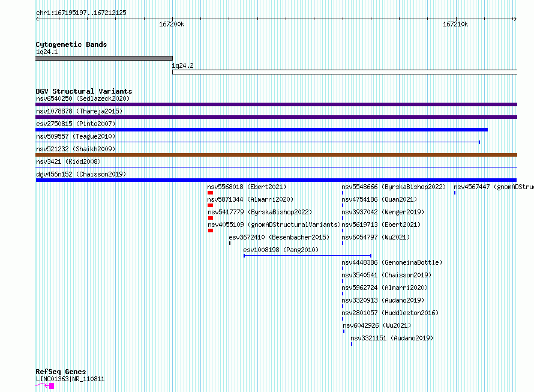
Task: Click the purple bar under nsv6540250 (Sedlazeck2020)
Action: [276, 104]
